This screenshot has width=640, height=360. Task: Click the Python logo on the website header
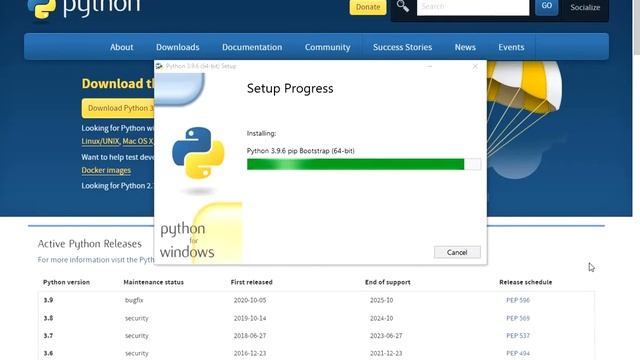84,9
